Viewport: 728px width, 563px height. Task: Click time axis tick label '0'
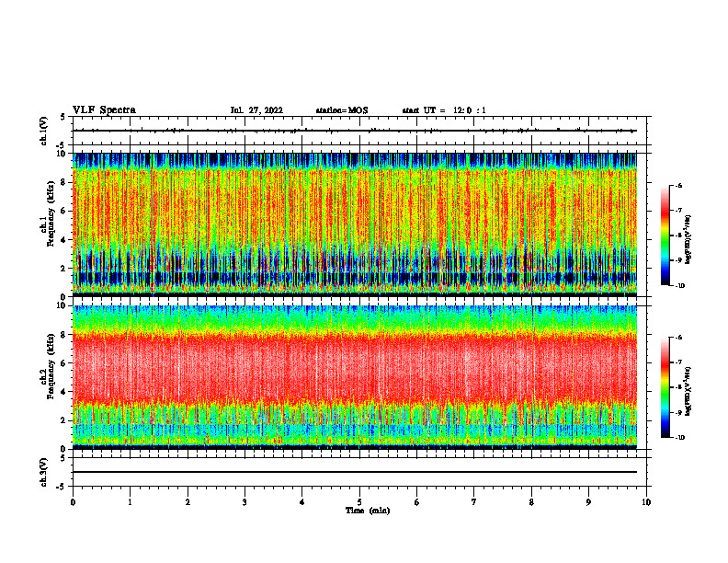[x=73, y=502]
